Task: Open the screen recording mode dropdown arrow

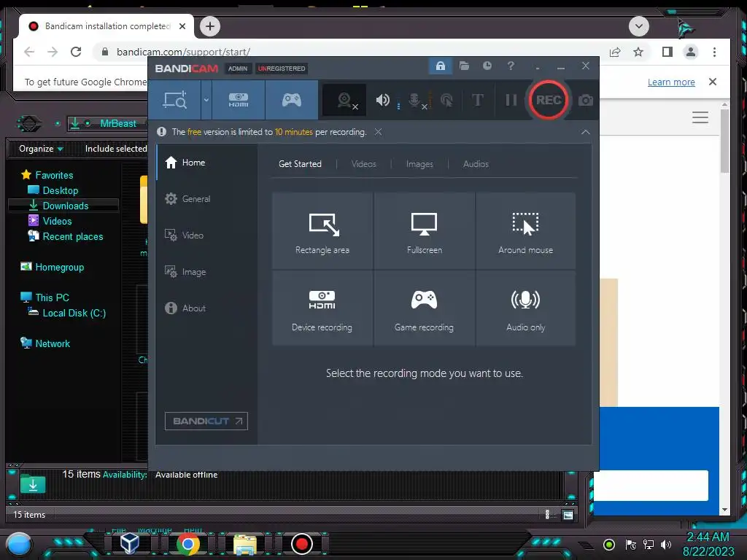Action: (x=206, y=100)
